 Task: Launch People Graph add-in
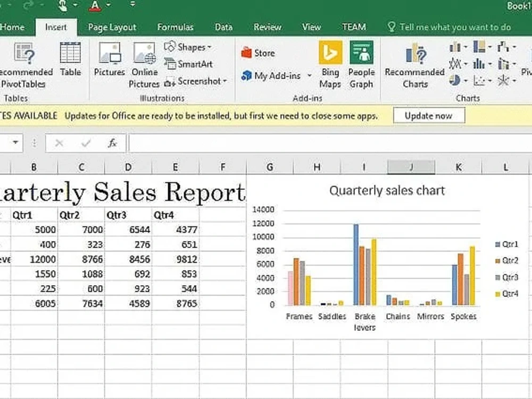tap(361, 65)
